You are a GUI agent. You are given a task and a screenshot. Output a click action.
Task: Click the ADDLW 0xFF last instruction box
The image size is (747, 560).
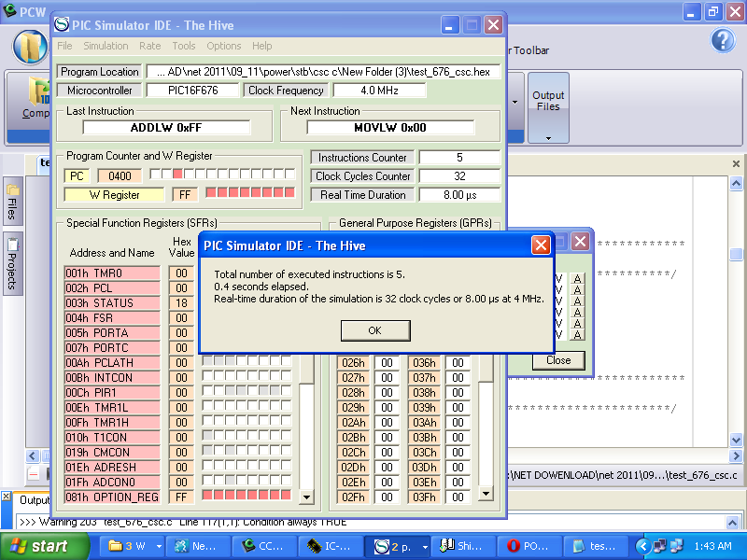(166, 128)
